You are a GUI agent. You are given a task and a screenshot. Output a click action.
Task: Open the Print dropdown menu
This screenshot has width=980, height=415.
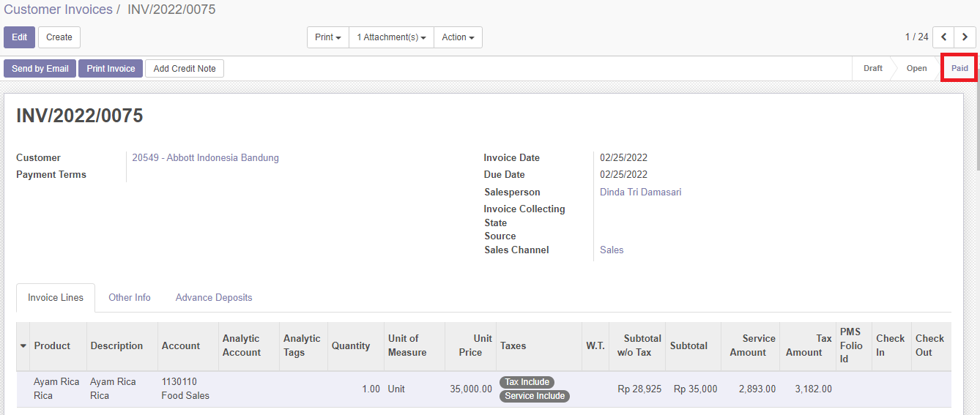(x=327, y=37)
